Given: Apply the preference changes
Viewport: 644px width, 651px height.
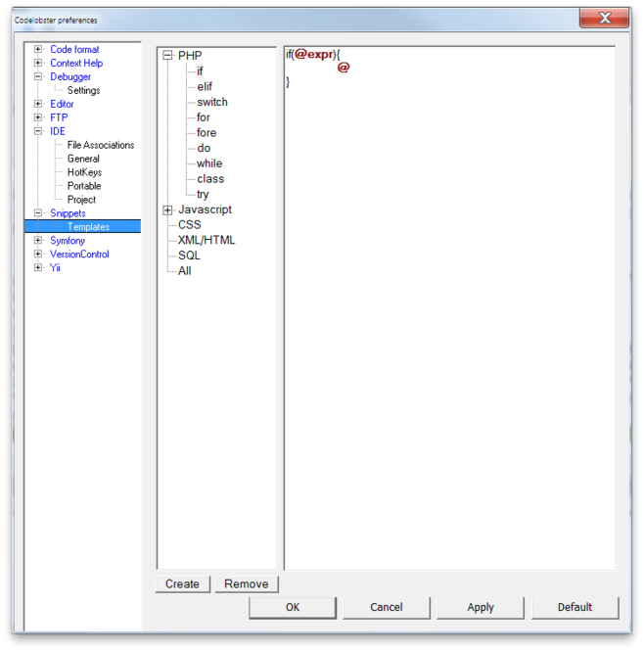Looking at the screenshot, I should tap(481, 607).
